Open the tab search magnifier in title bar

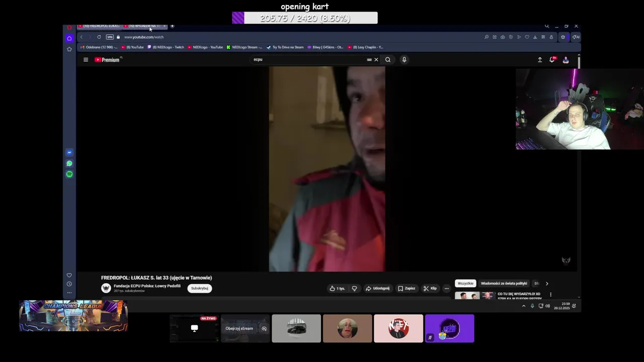(547, 26)
